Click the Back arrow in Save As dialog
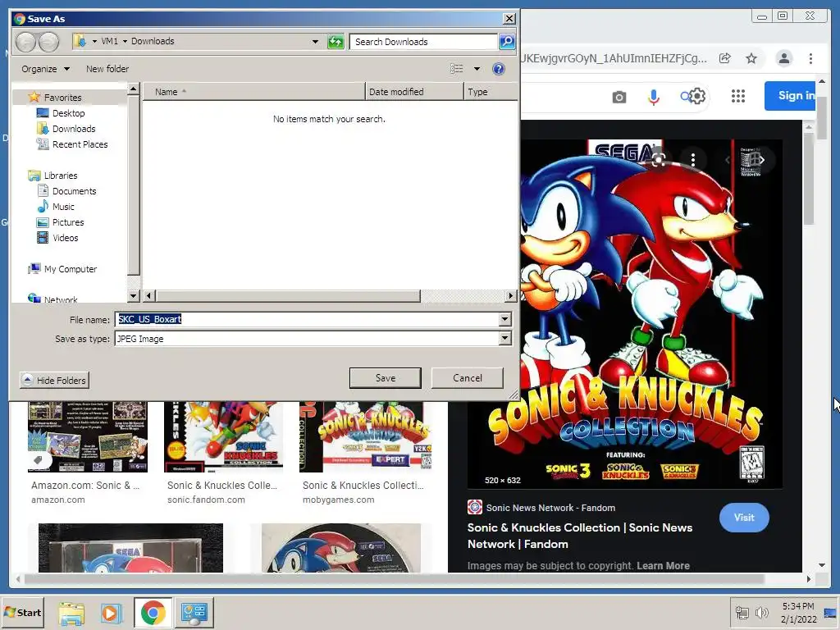Image resolution: width=840 pixels, height=630 pixels. pos(25,42)
